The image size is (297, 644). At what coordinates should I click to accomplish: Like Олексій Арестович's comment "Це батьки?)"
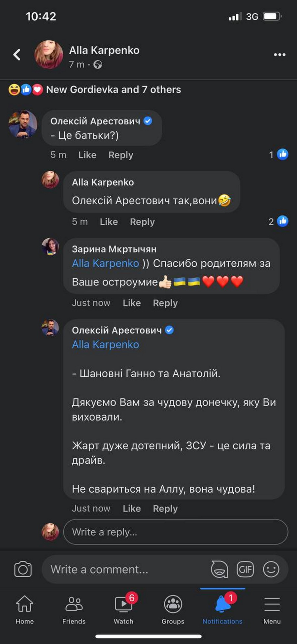pyautogui.click(x=87, y=155)
